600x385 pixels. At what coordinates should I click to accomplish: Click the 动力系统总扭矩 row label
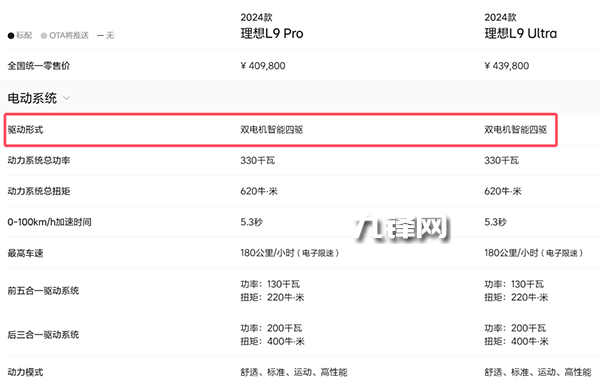(x=39, y=191)
